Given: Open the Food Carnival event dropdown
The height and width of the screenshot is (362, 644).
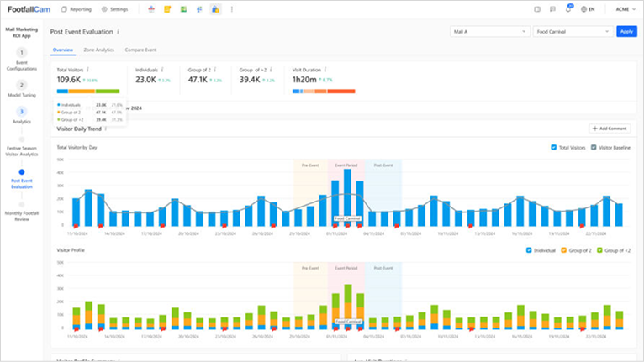Looking at the screenshot, I should (573, 32).
